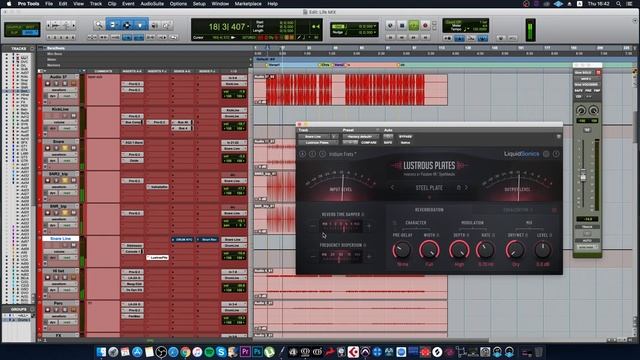Open Spotlight search in menu bar
The height and width of the screenshot is (360, 640).
pos(619,4)
